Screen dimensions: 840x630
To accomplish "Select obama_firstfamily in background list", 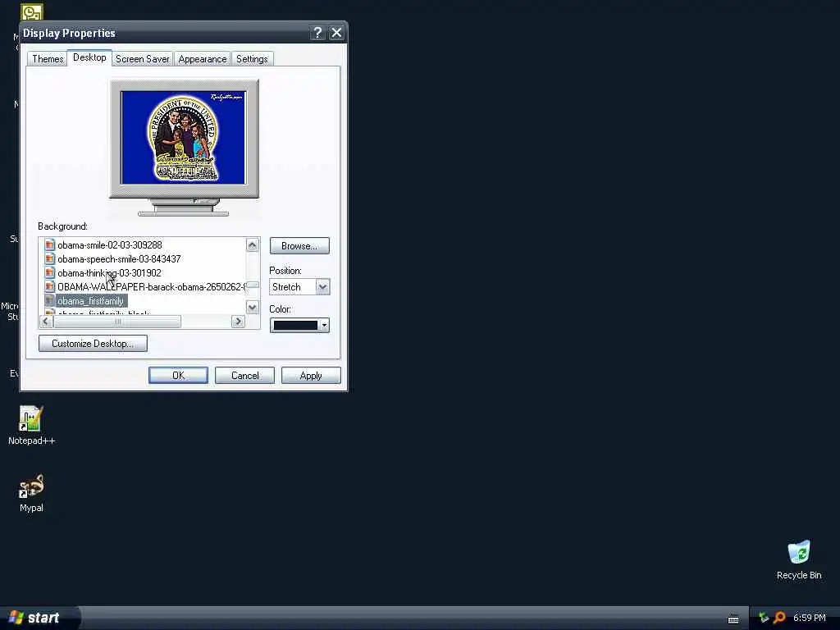I will tap(90, 300).
